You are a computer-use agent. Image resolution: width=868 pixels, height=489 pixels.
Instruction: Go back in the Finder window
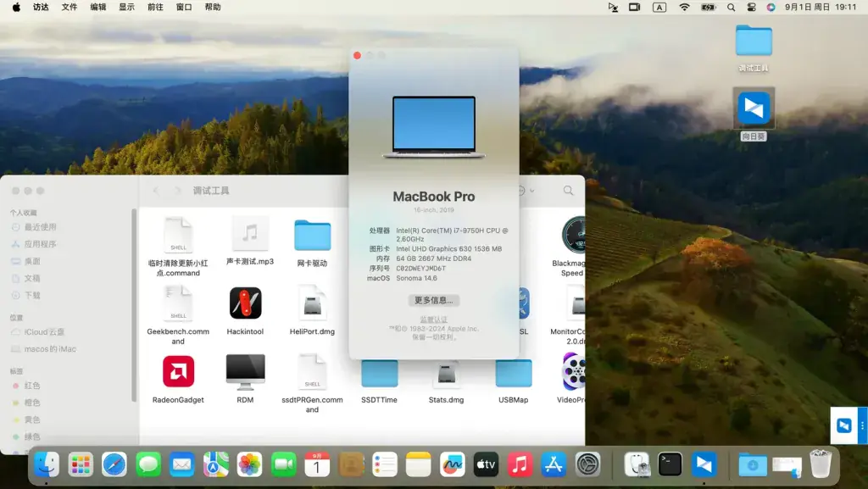point(156,191)
